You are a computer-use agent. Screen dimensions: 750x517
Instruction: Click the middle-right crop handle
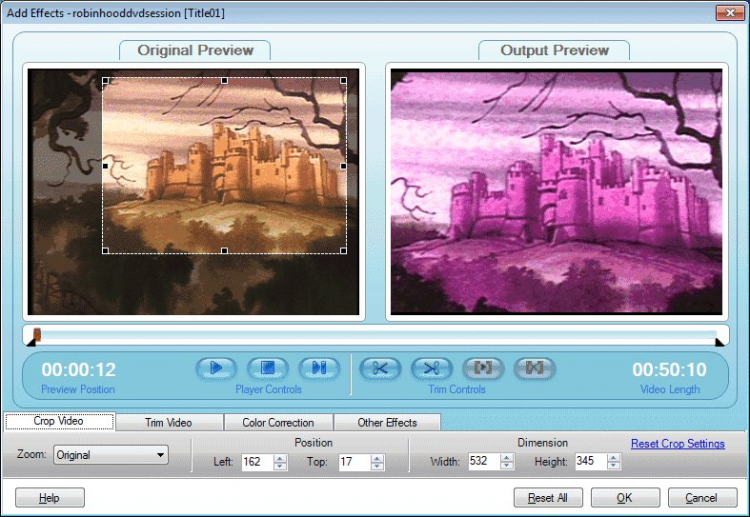[343, 166]
